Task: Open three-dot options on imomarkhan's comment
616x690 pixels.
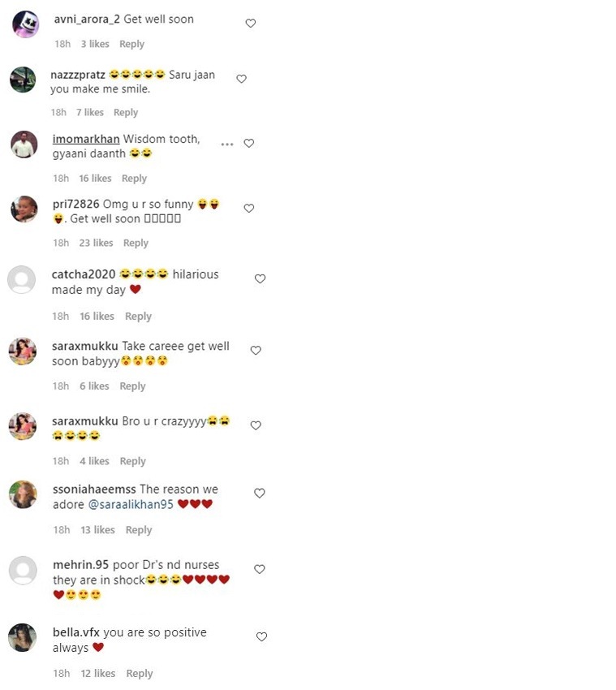Action: click(x=227, y=144)
